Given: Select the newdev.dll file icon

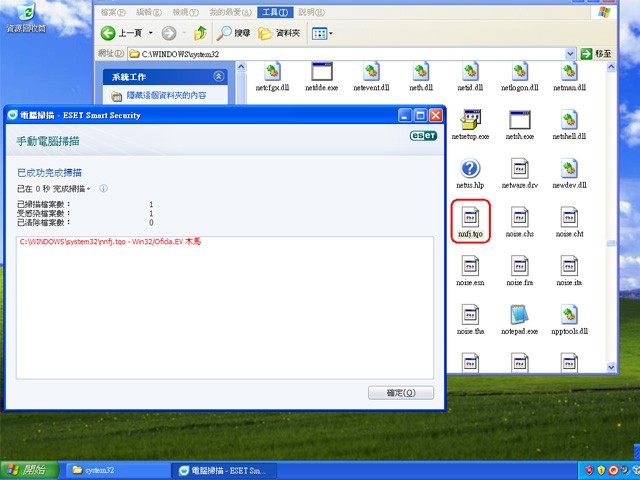Looking at the screenshot, I should [569, 169].
